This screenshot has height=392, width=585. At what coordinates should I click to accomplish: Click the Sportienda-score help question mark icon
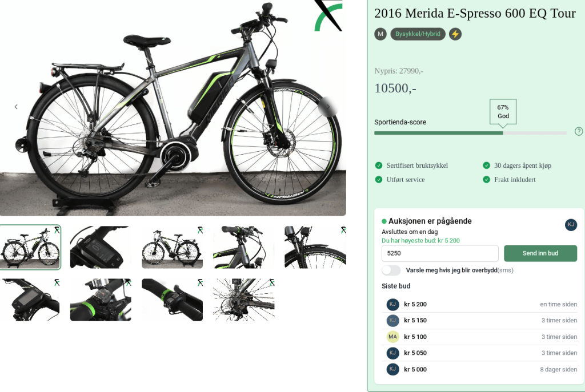579,131
